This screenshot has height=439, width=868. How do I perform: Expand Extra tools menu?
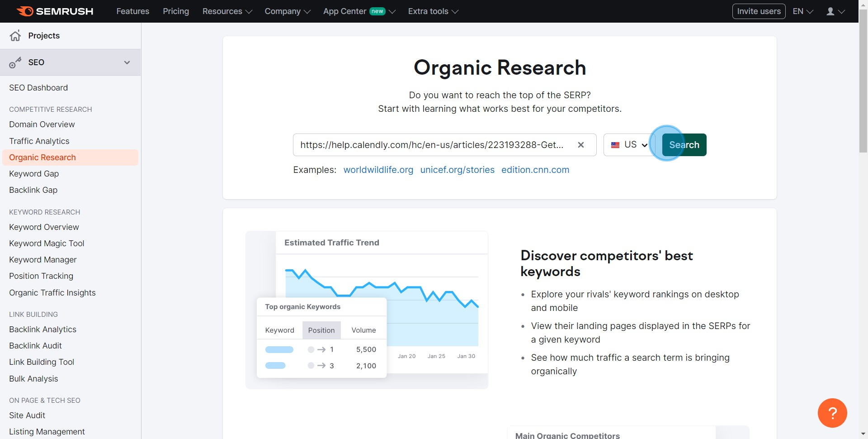[x=433, y=11]
